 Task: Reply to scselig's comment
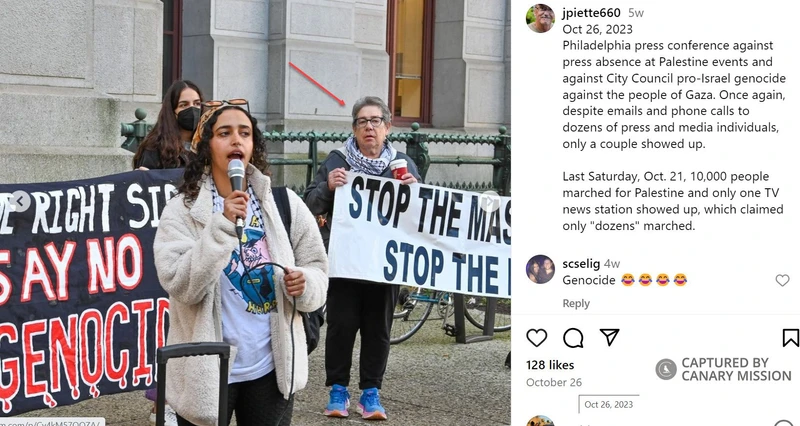(x=576, y=303)
